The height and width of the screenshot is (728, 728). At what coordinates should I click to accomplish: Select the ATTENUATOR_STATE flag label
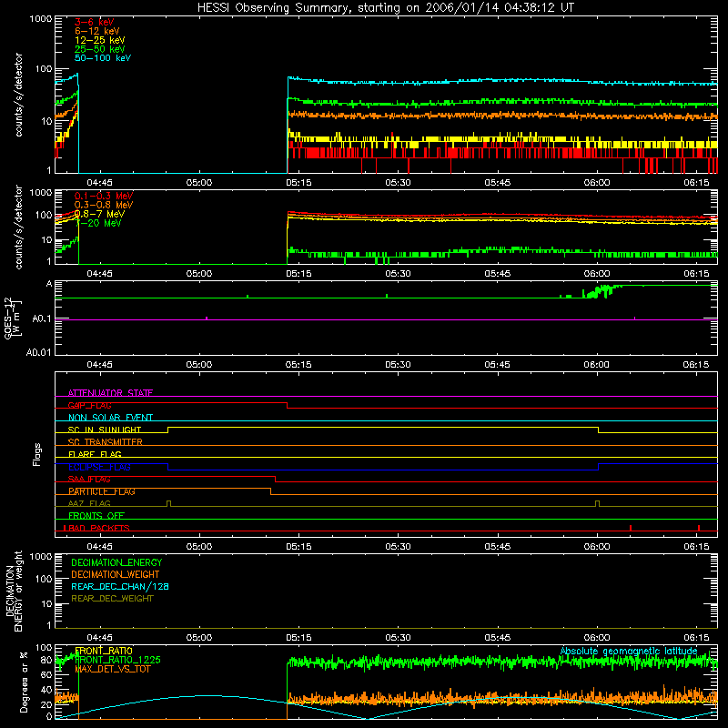(x=110, y=393)
